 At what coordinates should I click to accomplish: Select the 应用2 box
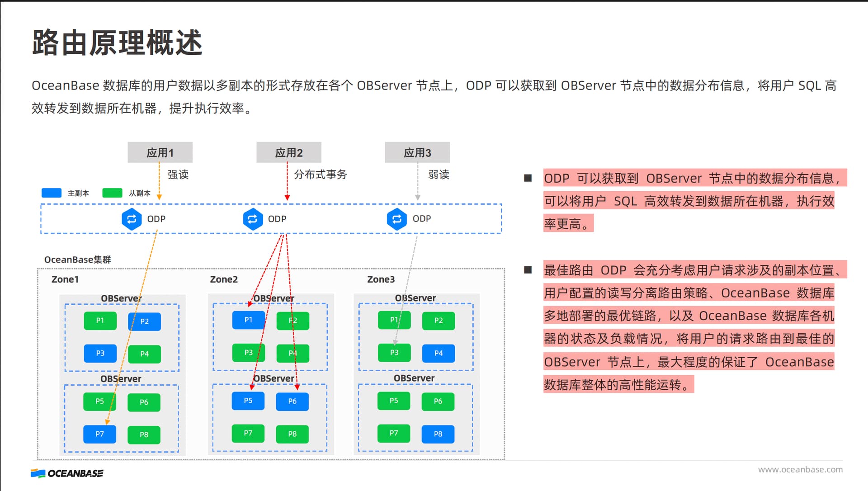tap(289, 152)
